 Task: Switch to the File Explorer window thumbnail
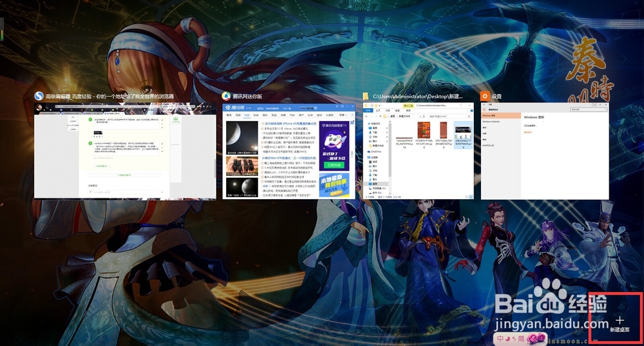(418, 151)
